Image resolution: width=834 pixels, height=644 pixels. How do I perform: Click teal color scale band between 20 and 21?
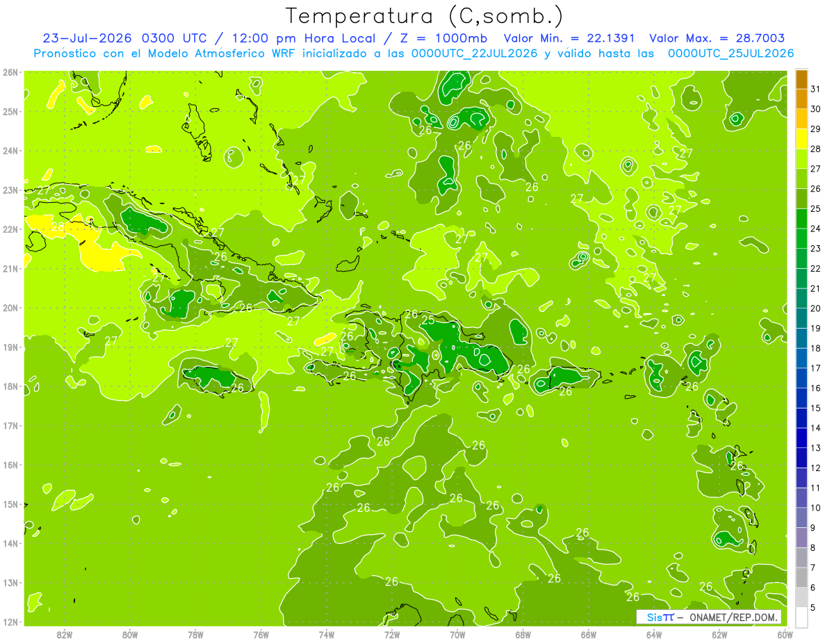tap(801, 299)
